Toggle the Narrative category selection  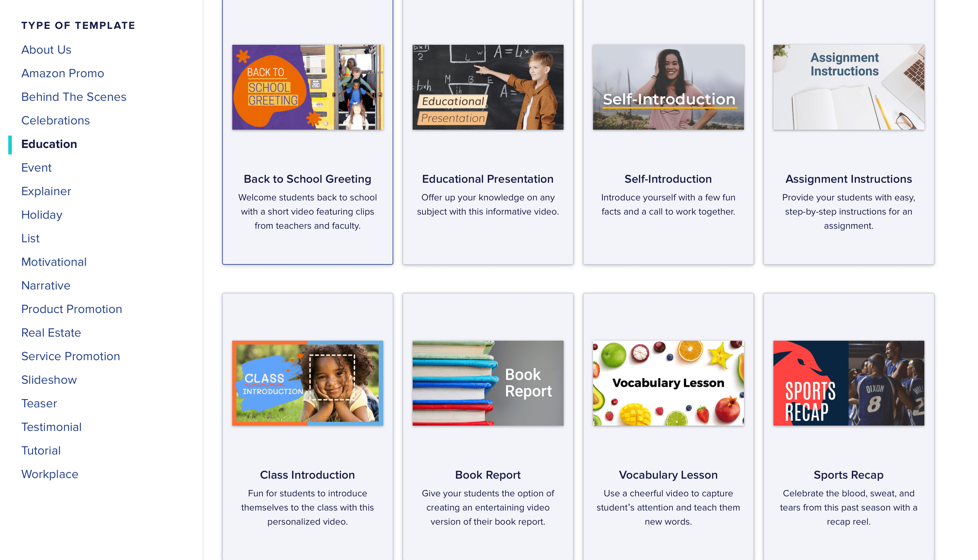click(x=45, y=285)
